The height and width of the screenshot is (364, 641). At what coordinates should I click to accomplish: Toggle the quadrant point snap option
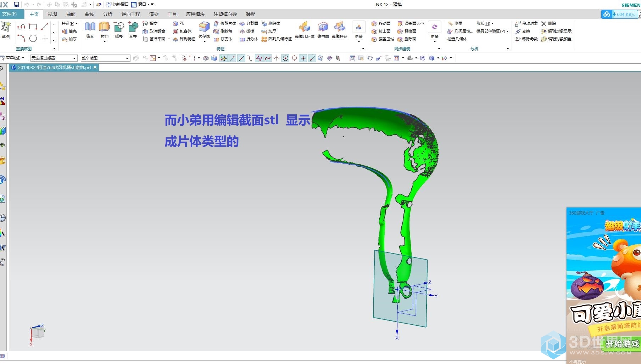pyautogui.click(x=294, y=58)
